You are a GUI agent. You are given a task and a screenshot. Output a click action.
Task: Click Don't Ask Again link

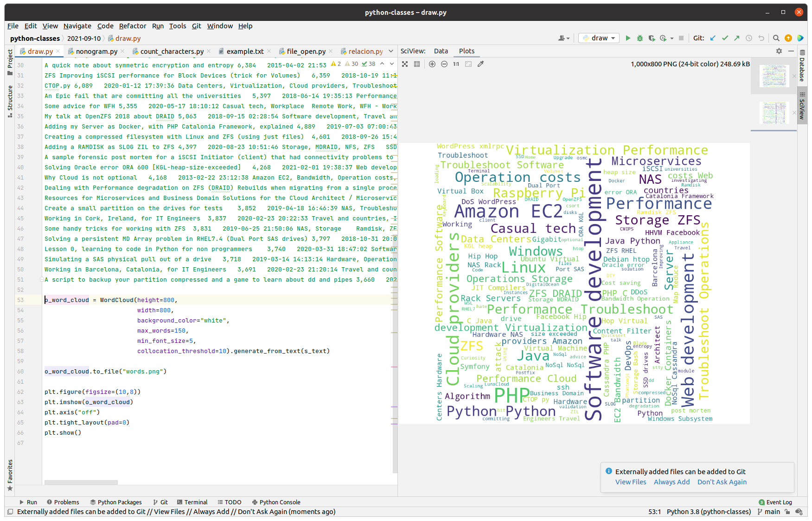coord(722,482)
